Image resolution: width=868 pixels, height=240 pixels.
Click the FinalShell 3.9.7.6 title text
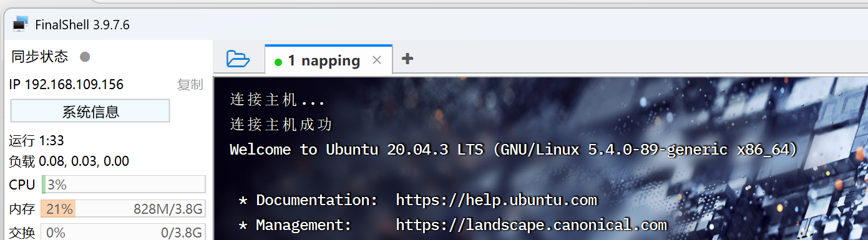pyautogui.click(x=82, y=25)
